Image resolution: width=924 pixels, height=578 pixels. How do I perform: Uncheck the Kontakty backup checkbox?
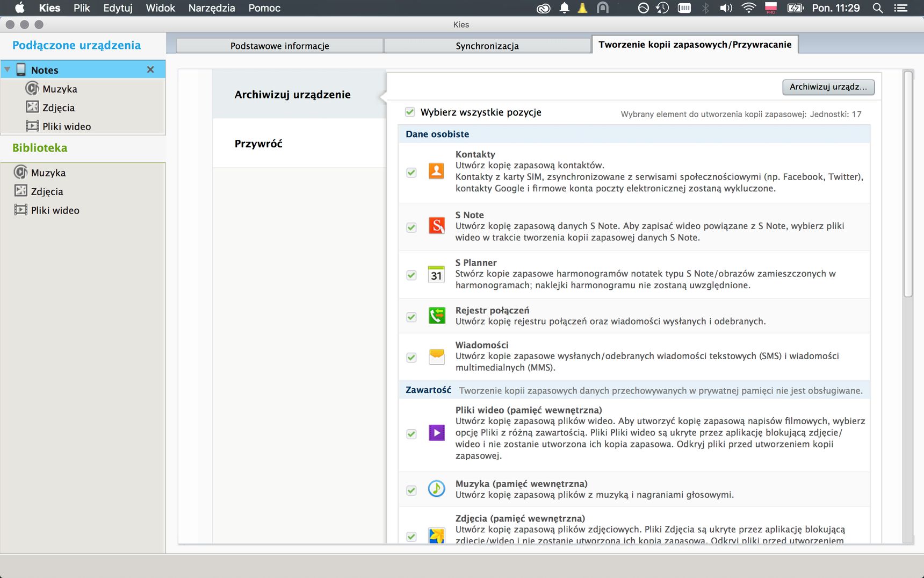[412, 173]
